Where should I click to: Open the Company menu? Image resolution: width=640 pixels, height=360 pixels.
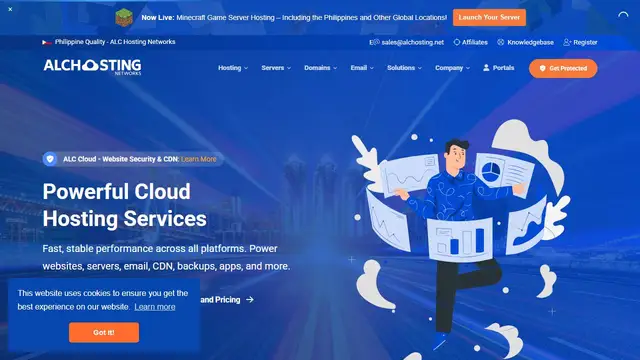(449, 68)
